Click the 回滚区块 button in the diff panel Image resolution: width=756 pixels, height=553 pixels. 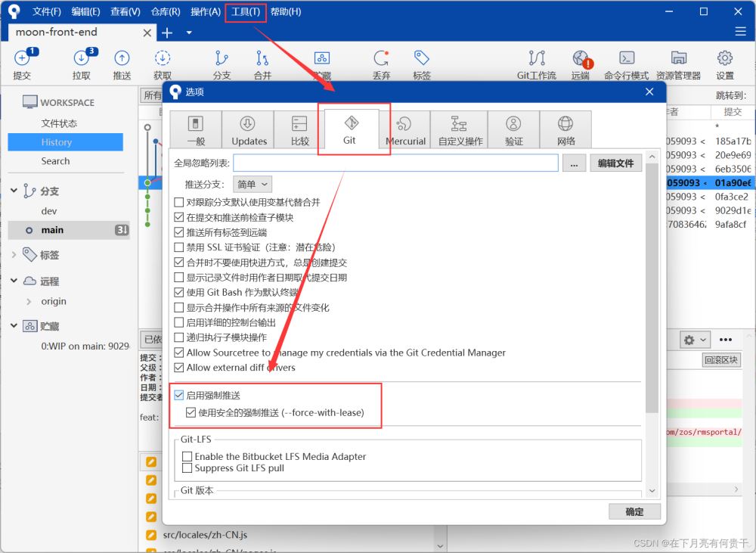point(720,360)
